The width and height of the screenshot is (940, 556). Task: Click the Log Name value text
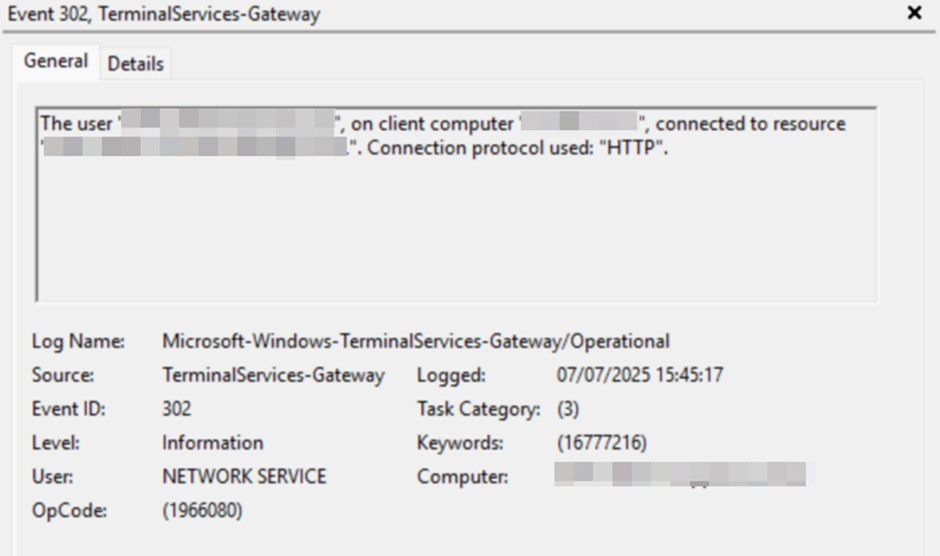click(416, 341)
